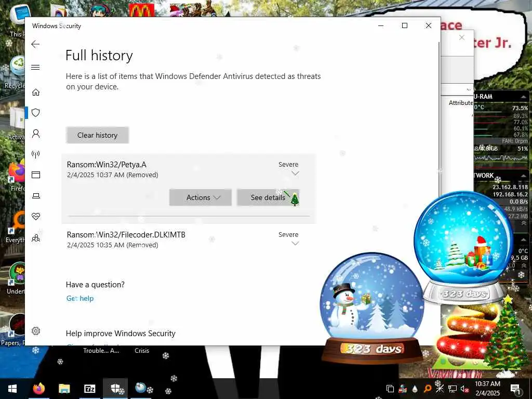Open Firefox from the taskbar
Screen dimensions: 532x399
pyautogui.click(x=38, y=389)
